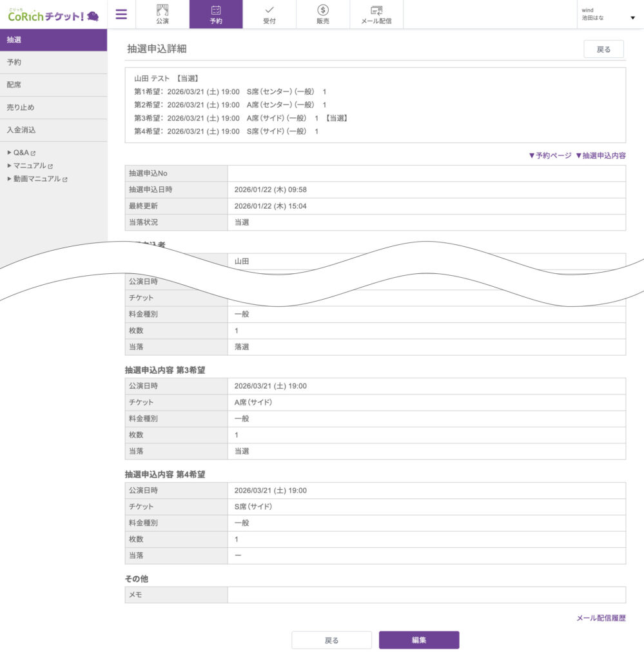Image resolution: width=644 pixels, height=660 pixels.
Task: Jump to ▼予約ページ anchor
Action: click(x=549, y=155)
